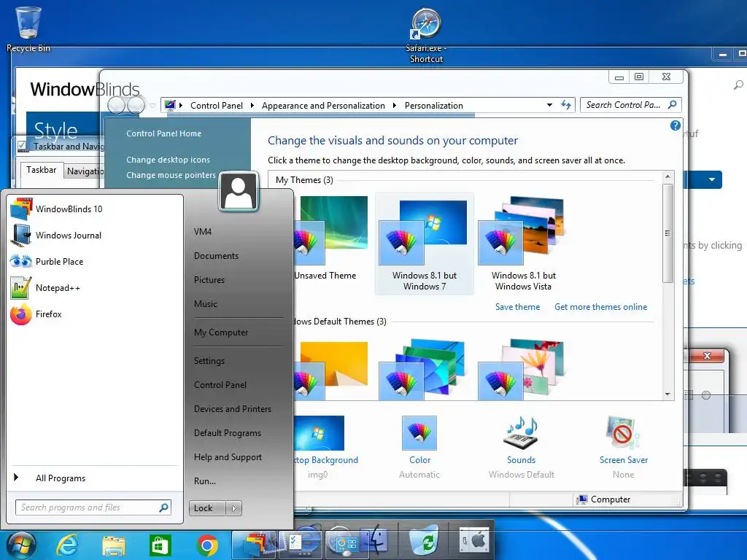747x560 pixels.
Task: Open the Windows Store taskbar icon
Action: click(160, 545)
